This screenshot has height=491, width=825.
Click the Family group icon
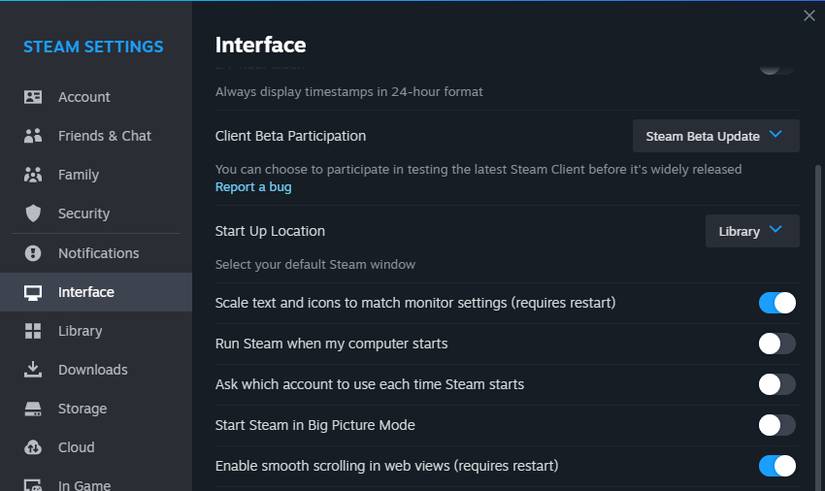pos(33,175)
